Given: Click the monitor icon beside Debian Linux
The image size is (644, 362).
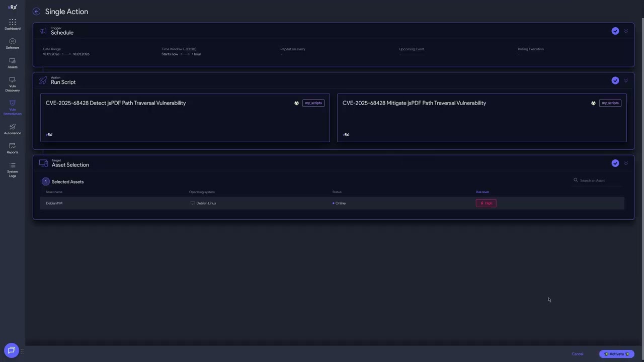Looking at the screenshot, I should coord(193,203).
